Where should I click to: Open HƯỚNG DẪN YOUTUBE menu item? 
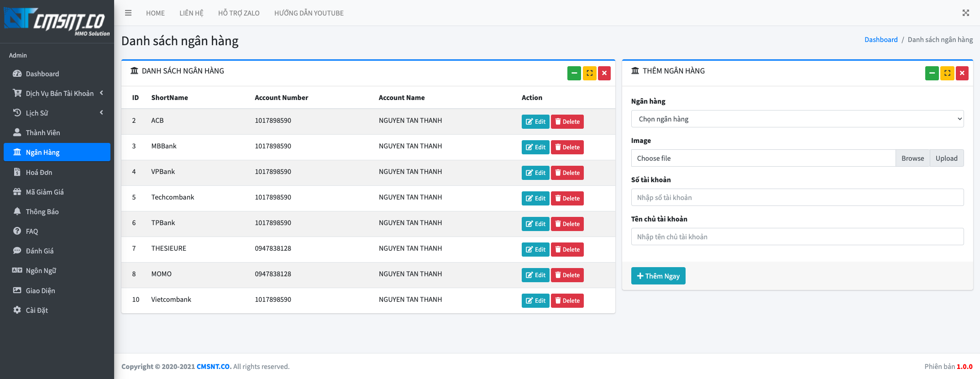point(309,13)
